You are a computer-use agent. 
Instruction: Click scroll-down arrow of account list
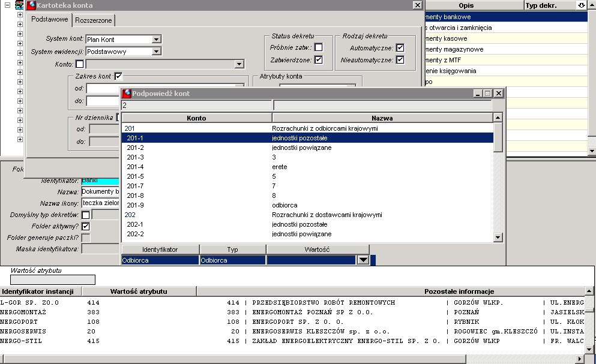pyautogui.click(x=498, y=237)
